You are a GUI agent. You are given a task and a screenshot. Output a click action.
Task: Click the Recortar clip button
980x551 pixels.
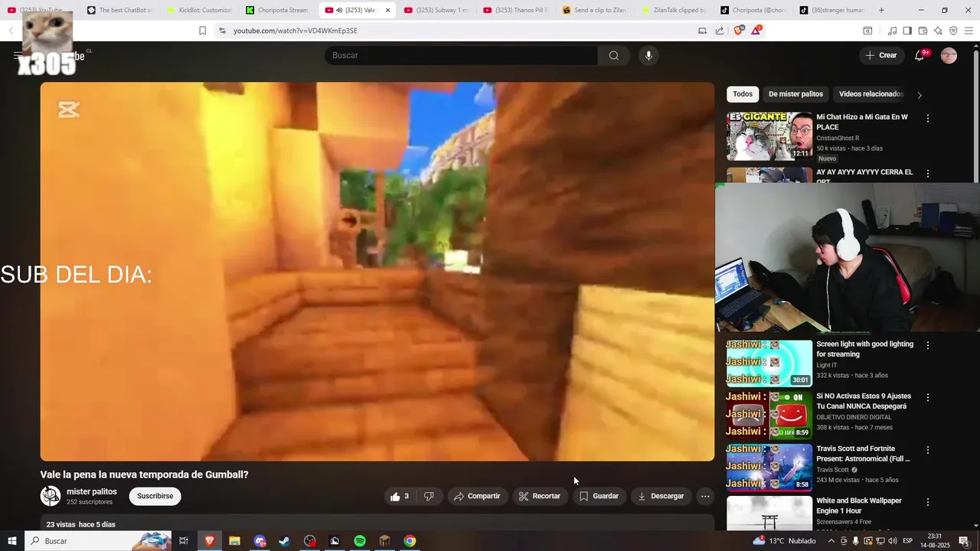pos(540,496)
